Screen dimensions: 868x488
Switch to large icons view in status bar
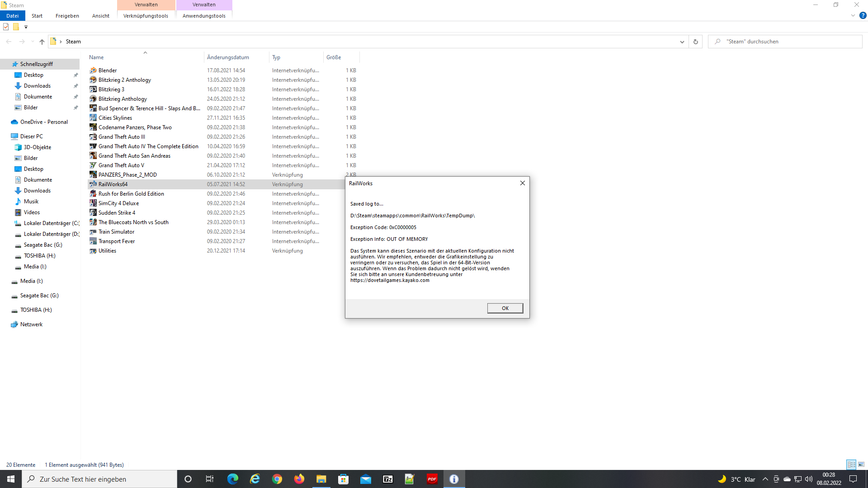(861, 465)
